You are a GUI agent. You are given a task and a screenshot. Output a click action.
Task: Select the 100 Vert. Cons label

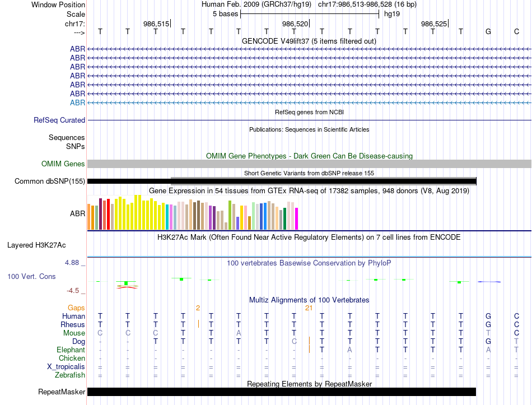[31, 276]
